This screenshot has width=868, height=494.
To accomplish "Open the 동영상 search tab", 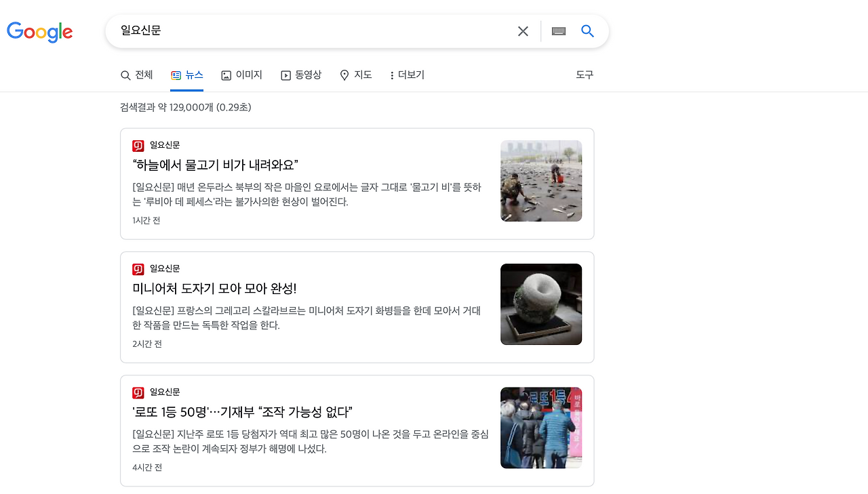I will point(301,75).
